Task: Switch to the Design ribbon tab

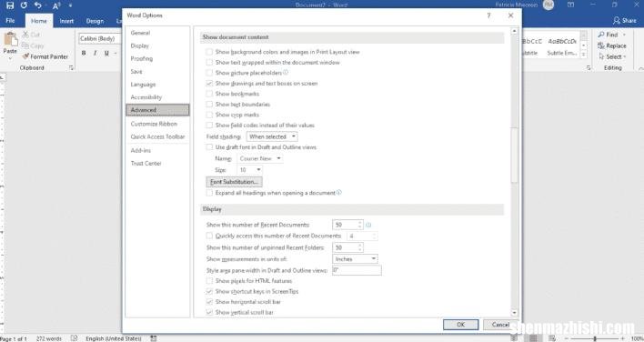Action: point(95,21)
